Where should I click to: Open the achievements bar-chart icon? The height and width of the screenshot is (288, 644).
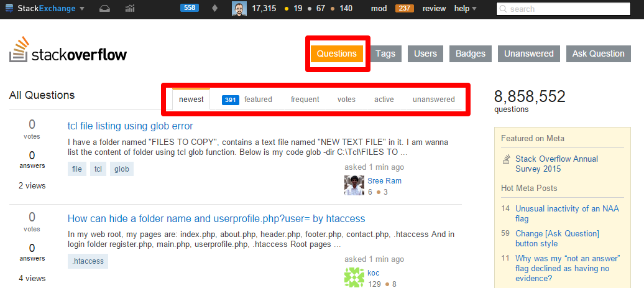tap(130, 8)
